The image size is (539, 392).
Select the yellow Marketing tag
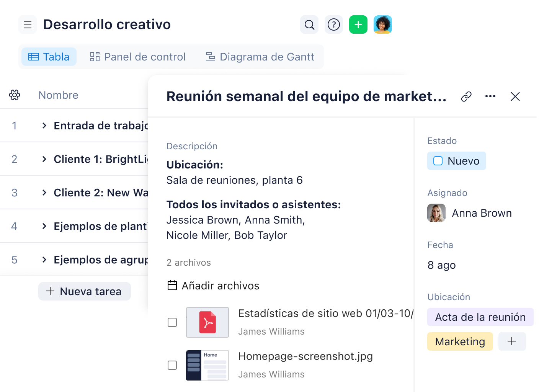pos(460,341)
